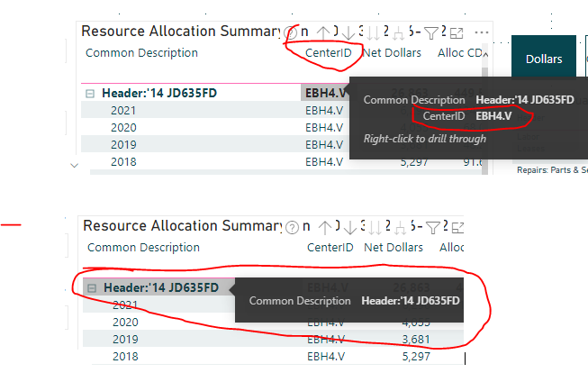
Task: Click 5,297 Net Dollars value in bottom visual
Action: tap(416, 357)
